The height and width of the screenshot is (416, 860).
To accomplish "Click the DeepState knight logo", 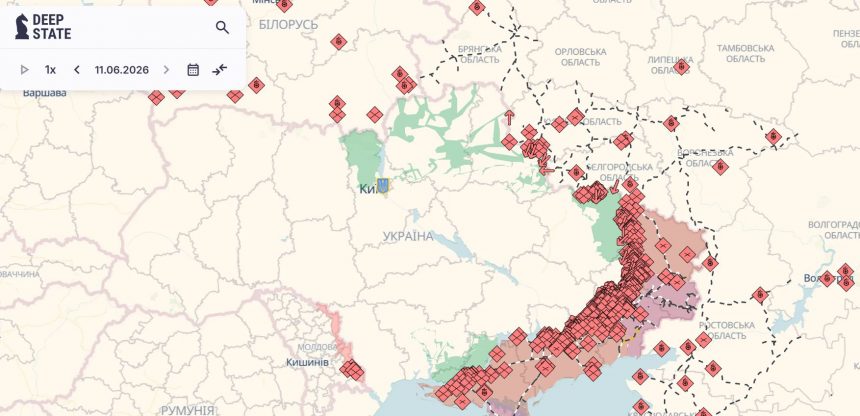I will (22, 26).
